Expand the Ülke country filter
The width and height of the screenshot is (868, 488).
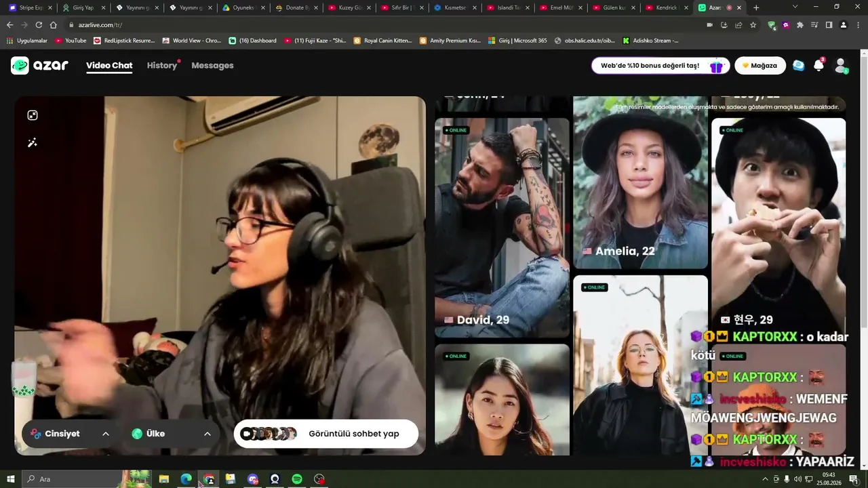tap(172, 434)
